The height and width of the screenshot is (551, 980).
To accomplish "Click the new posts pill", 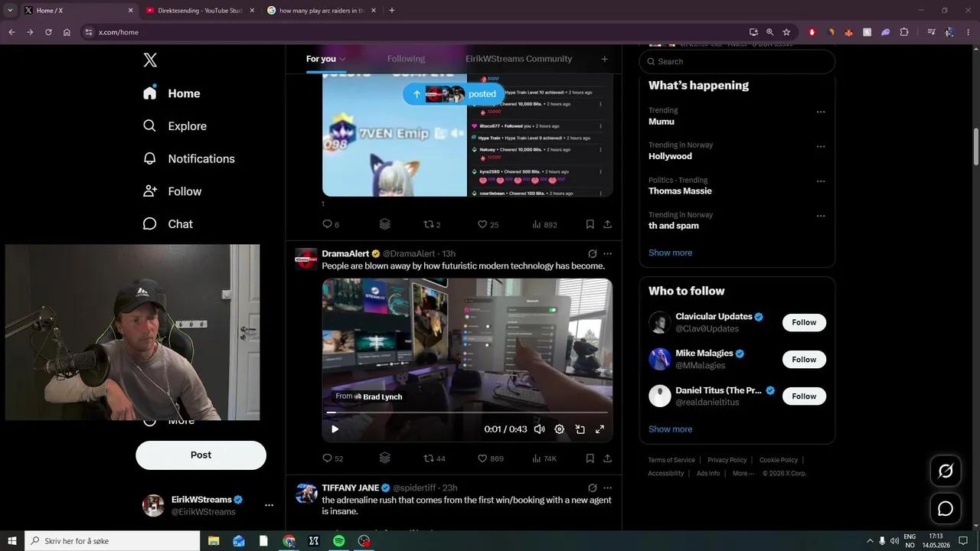I will [x=455, y=94].
